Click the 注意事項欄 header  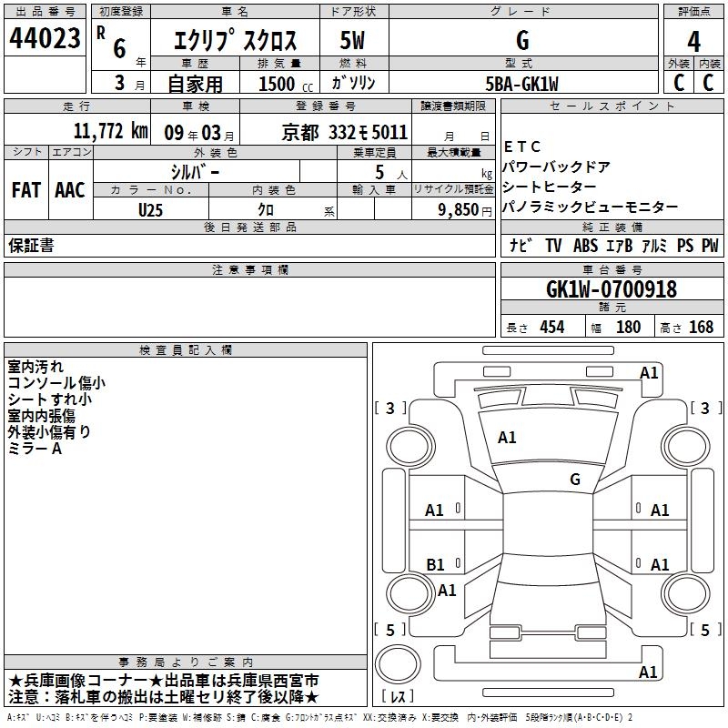249,269
